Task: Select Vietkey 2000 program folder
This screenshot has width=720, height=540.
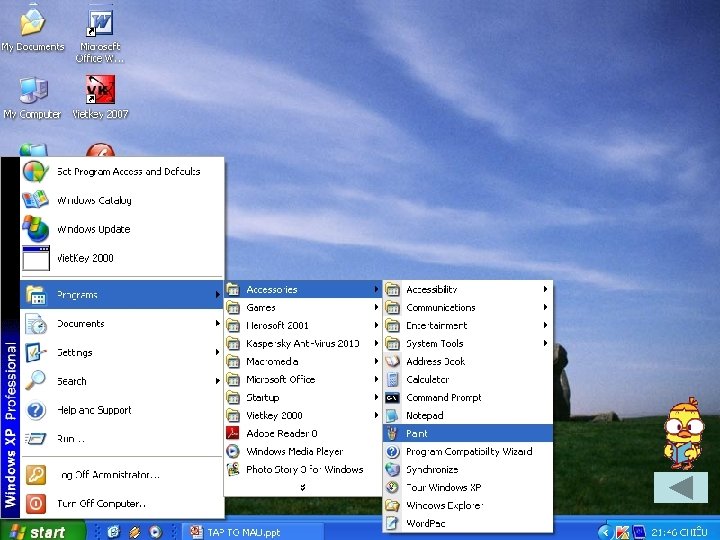Action: point(303,415)
